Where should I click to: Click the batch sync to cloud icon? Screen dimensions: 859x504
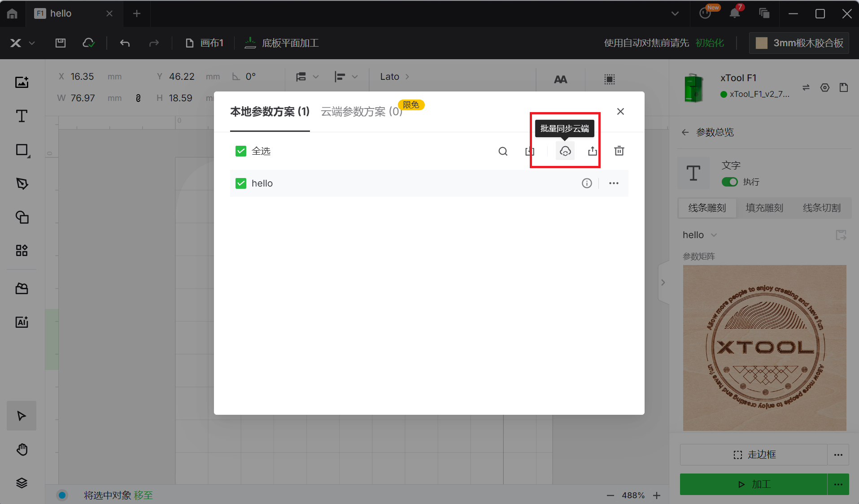pyautogui.click(x=565, y=151)
